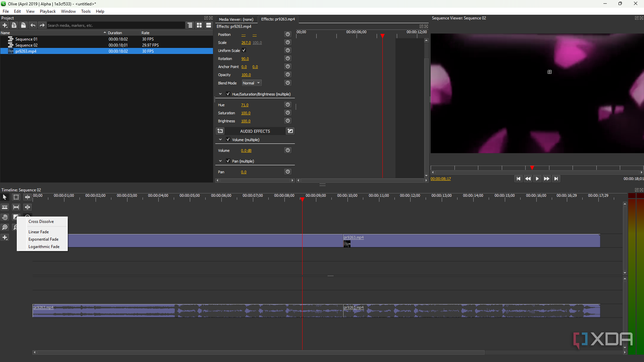This screenshot has height=362, width=644.
Task: Play the sequence in the Sequence Viewer
Action: [537, 179]
